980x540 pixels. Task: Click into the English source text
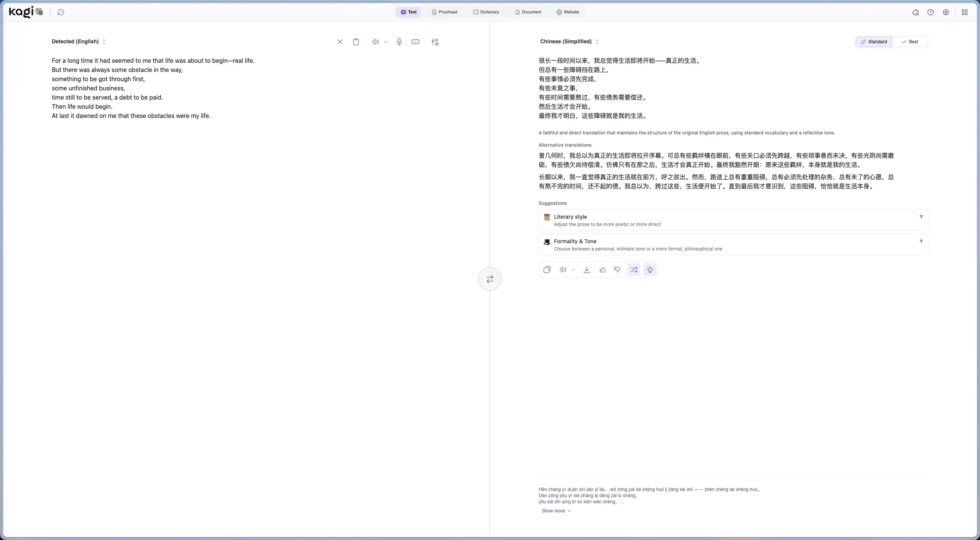(x=153, y=88)
